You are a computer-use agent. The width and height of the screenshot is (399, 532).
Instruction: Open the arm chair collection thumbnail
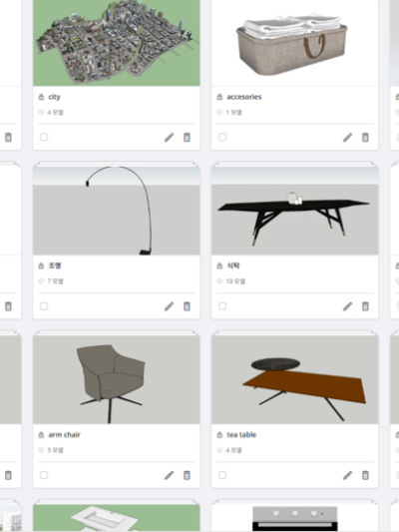click(x=117, y=379)
